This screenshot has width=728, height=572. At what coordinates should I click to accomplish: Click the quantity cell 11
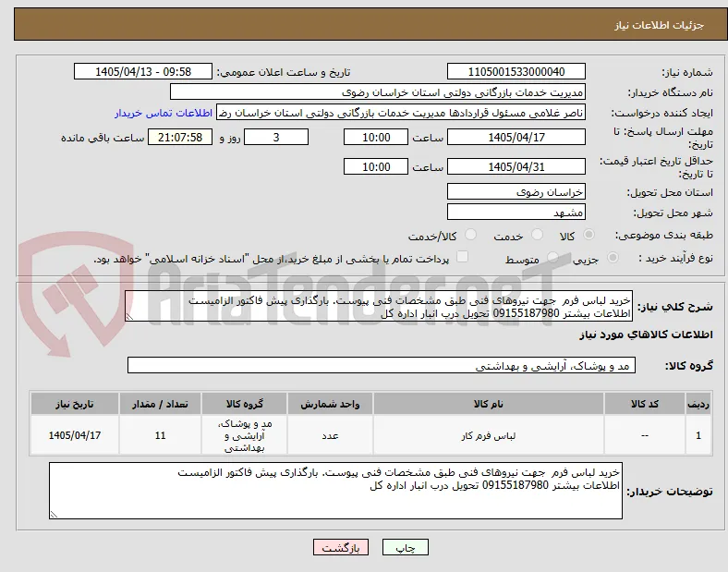(160, 435)
